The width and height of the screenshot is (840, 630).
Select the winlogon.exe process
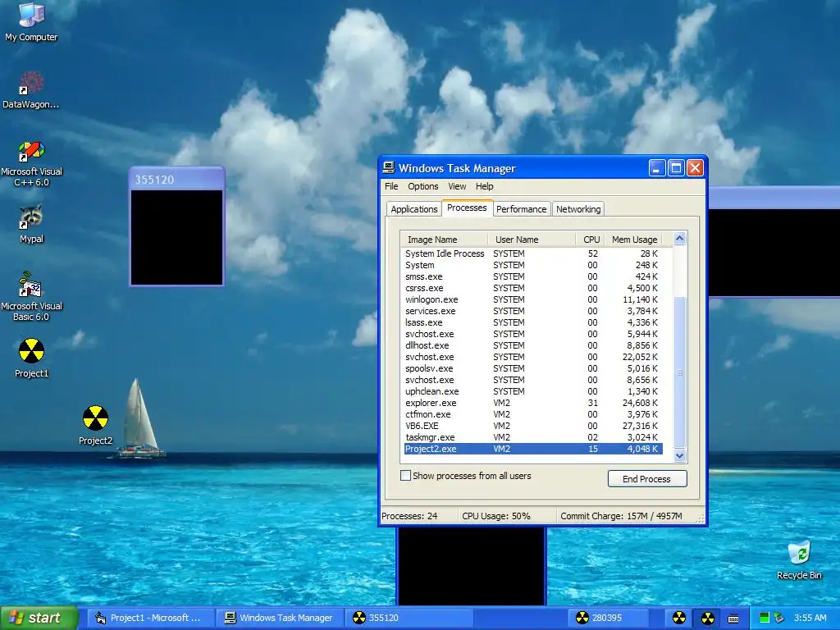532,299
